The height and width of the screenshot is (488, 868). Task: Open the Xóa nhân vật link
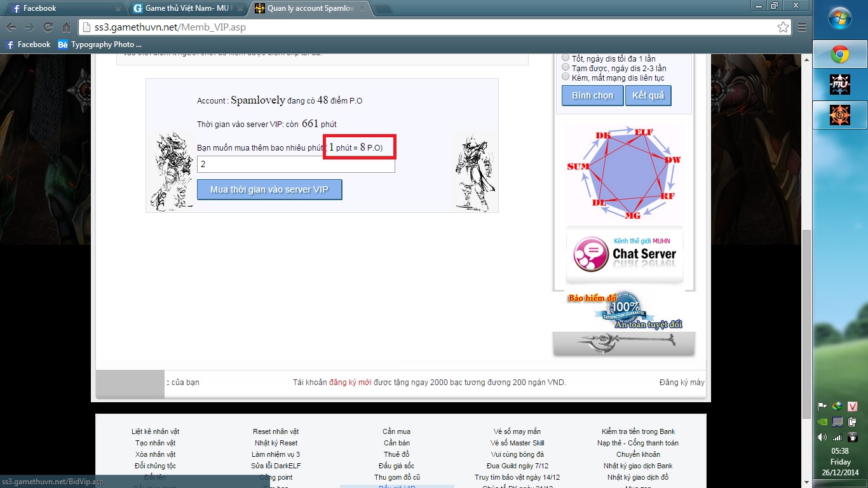156,454
